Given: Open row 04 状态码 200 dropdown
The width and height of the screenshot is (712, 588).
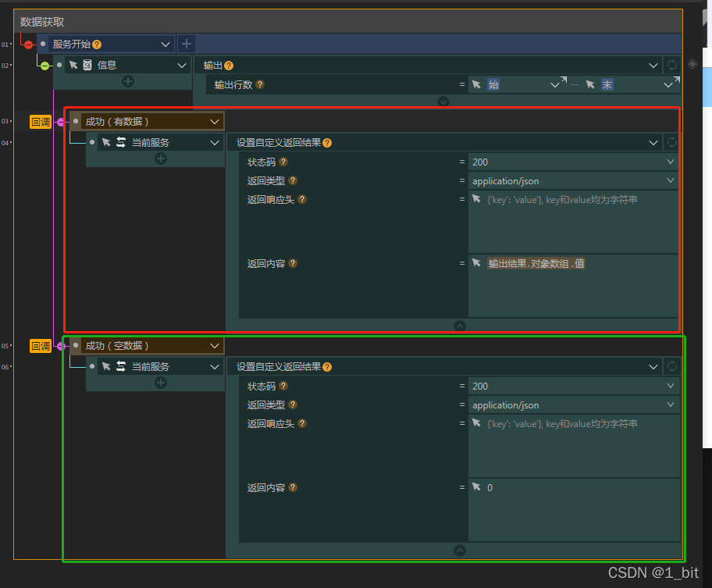Looking at the screenshot, I should point(670,162).
